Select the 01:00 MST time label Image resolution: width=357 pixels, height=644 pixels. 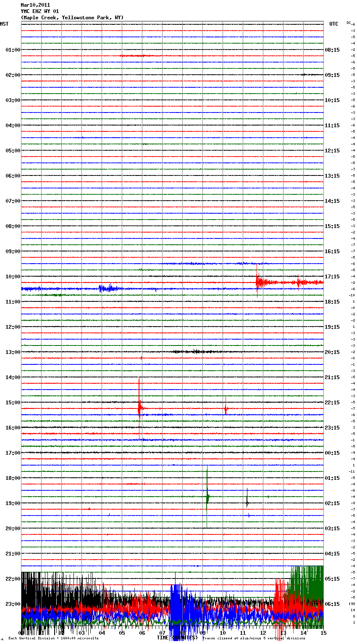pyautogui.click(x=13, y=50)
